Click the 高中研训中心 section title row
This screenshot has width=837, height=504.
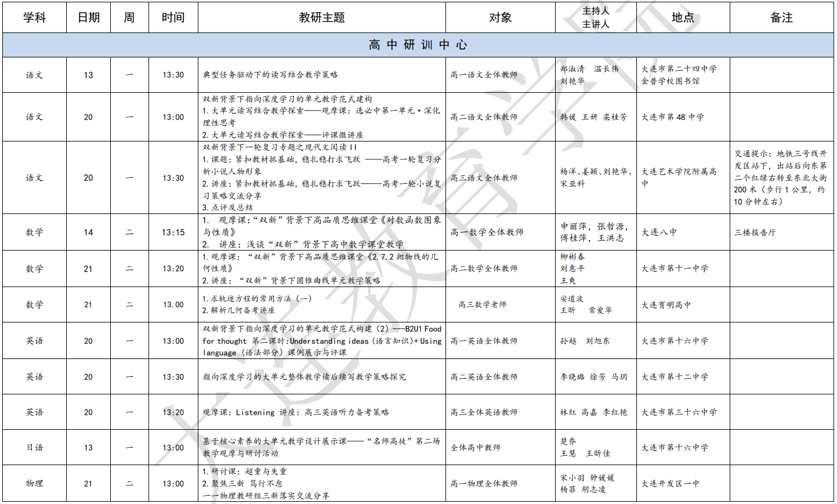pyautogui.click(x=418, y=45)
